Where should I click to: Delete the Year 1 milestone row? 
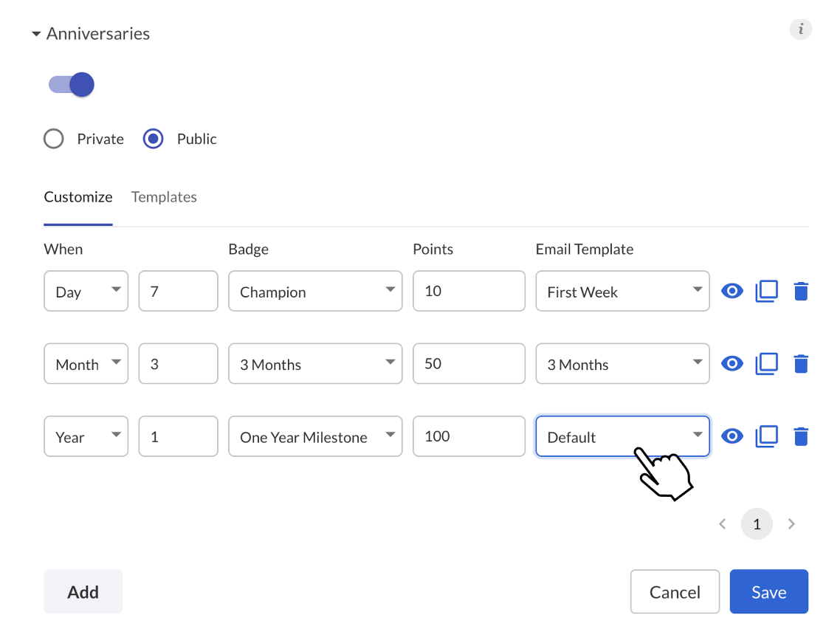(801, 436)
